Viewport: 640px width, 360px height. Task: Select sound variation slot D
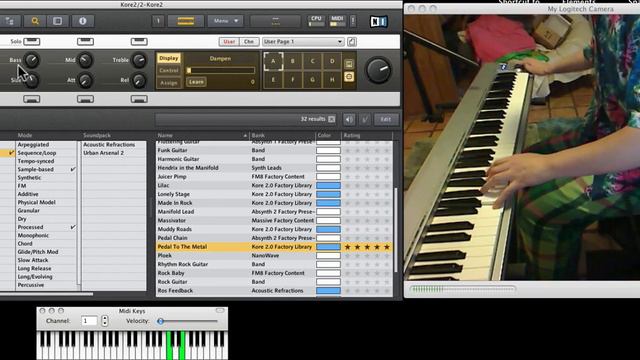coord(332,61)
